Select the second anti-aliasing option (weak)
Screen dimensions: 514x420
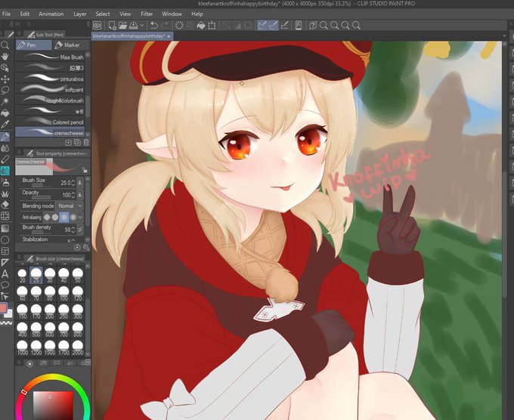tap(55, 218)
